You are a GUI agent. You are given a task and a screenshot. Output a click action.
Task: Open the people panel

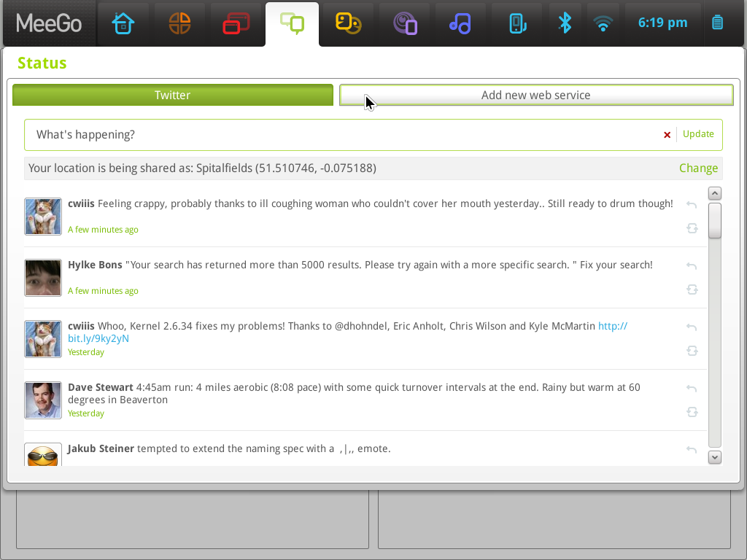coord(348,23)
